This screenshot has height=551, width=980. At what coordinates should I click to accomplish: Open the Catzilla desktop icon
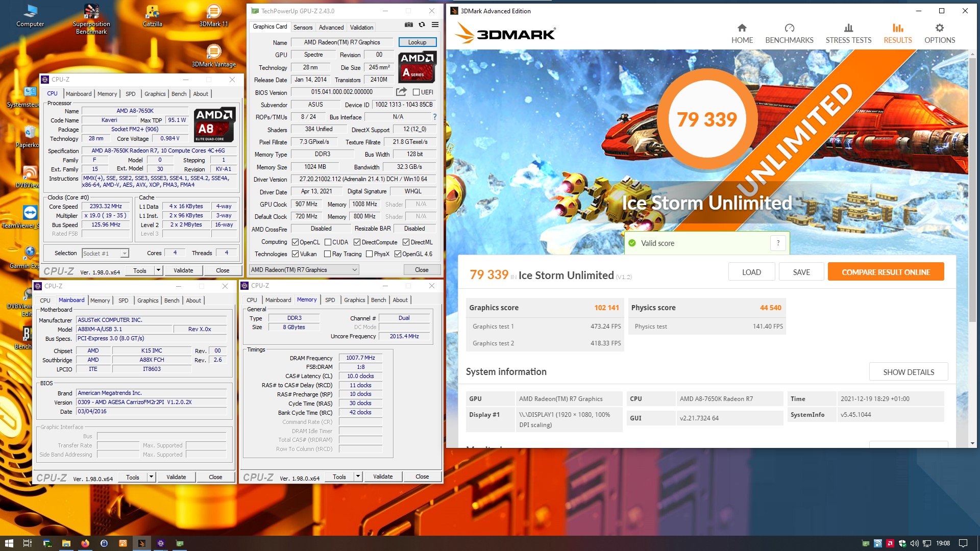point(152,16)
